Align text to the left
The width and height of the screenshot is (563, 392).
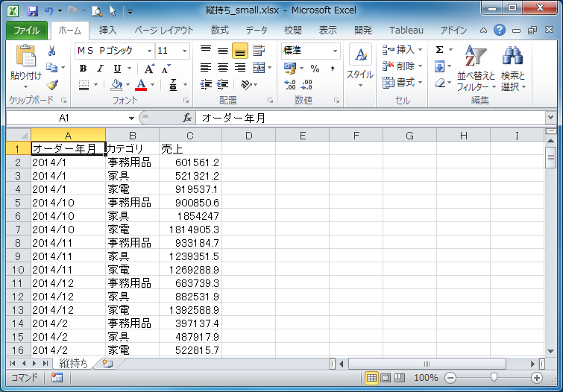[205, 68]
